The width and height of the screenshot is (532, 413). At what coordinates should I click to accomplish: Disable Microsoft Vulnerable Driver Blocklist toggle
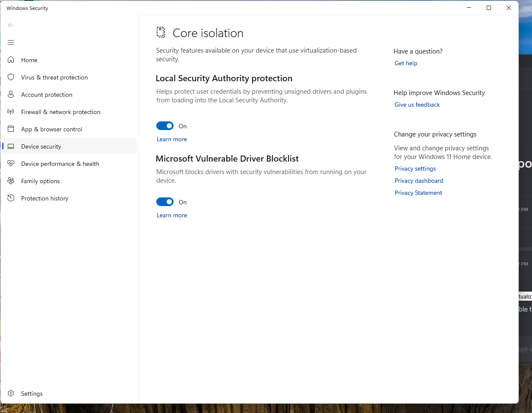[x=165, y=202]
